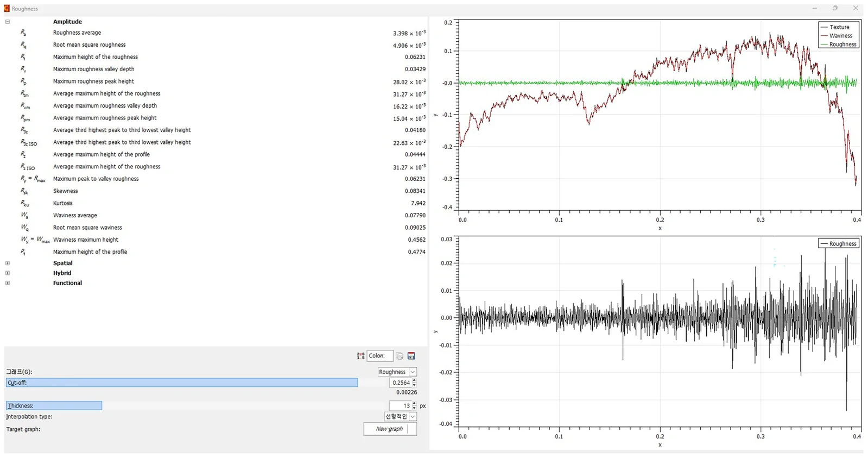Increase the Cut-off value with the up arrow
Viewport: 868px width, 458px height.
tap(414, 380)
